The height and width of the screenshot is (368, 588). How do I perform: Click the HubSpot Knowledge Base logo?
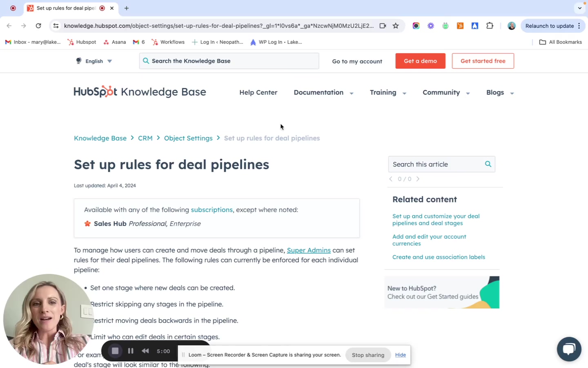point(140,92)
